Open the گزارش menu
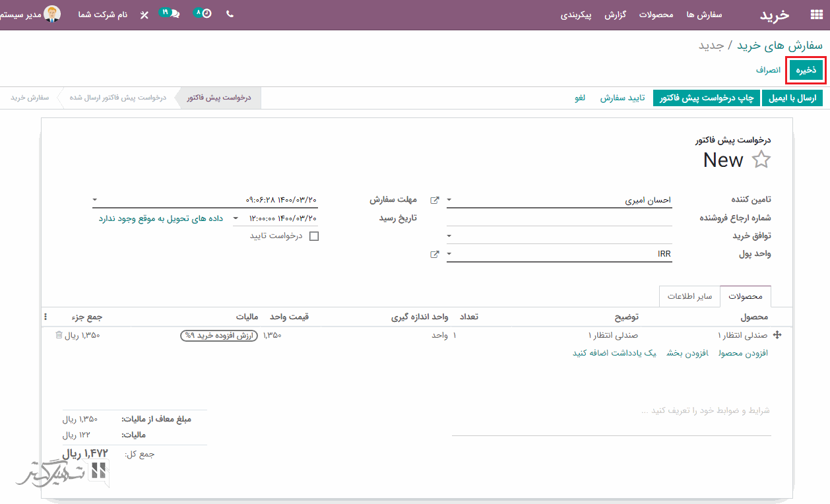This screenshot has height=504, width=830. 616,15
